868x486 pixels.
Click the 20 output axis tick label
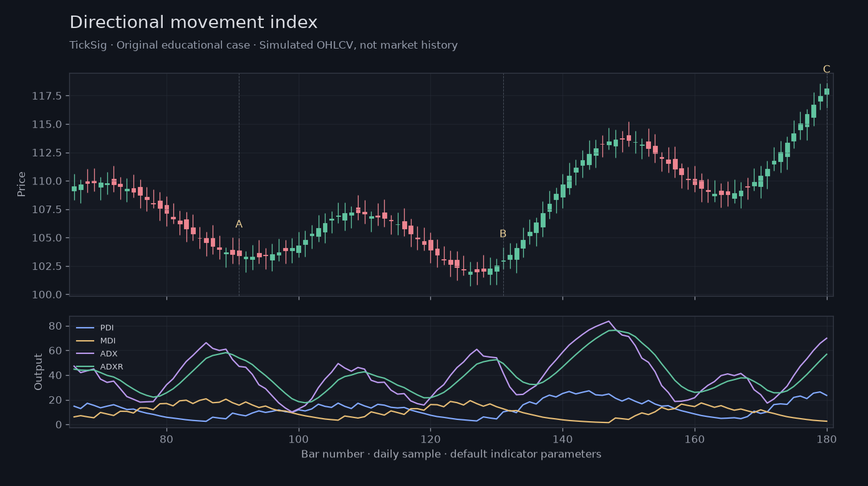(x=55, y=400)
